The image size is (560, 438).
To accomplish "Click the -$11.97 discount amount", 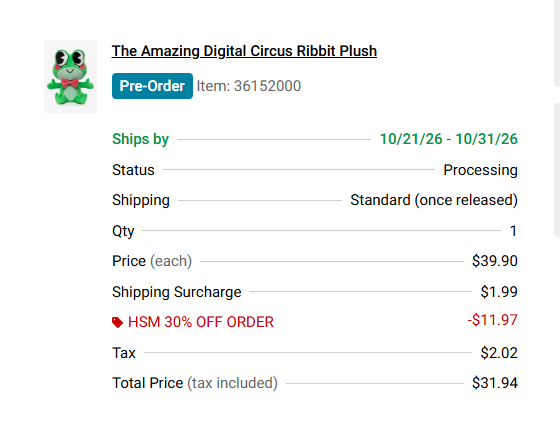I will (492, 320).
